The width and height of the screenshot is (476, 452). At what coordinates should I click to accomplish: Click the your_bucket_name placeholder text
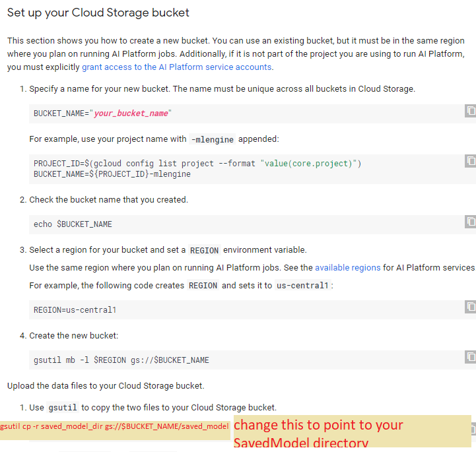(131, 113)
